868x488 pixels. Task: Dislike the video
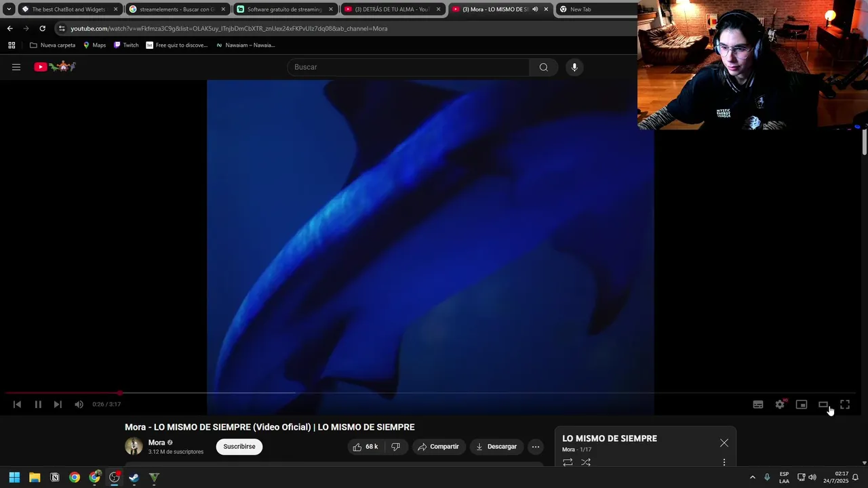pyautogui.click(x=396, y=447)
